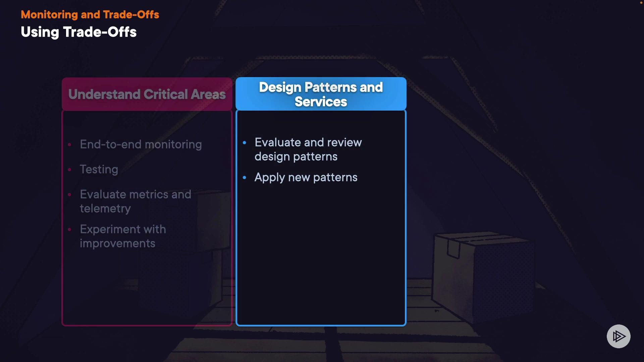Screen dimensions: 644x362
Task: Click the Testing bullet text
Action: point(99,169)
